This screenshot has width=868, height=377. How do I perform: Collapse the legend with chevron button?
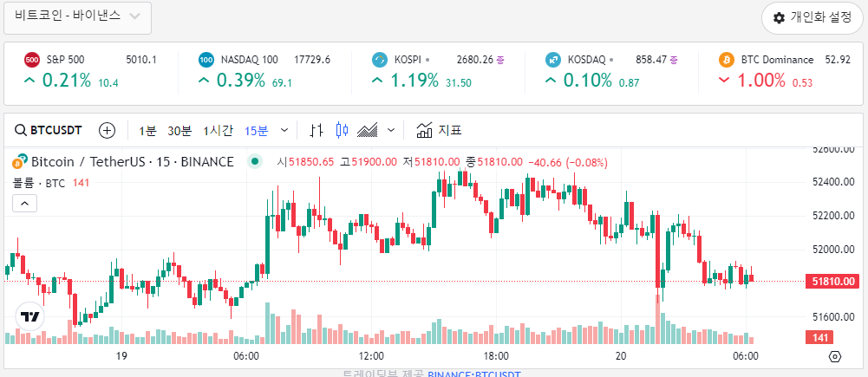[x=25, y=203]
